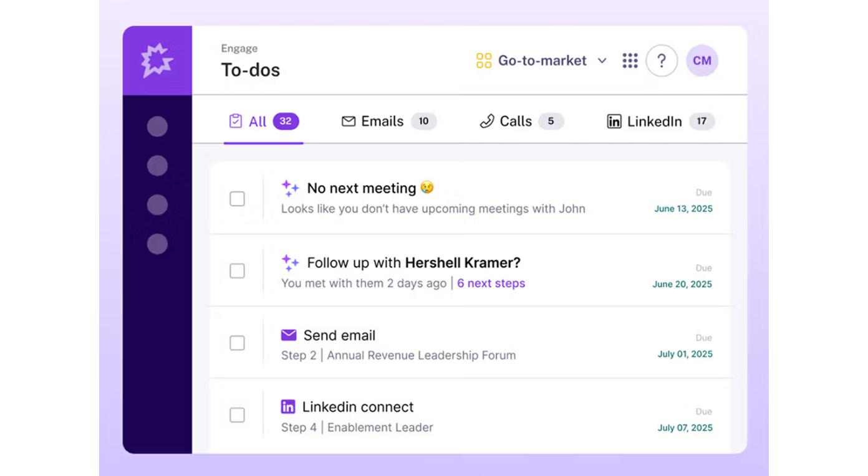868x476 pixels.
Task: Open the Send email task title
Action: coord(340,336)
